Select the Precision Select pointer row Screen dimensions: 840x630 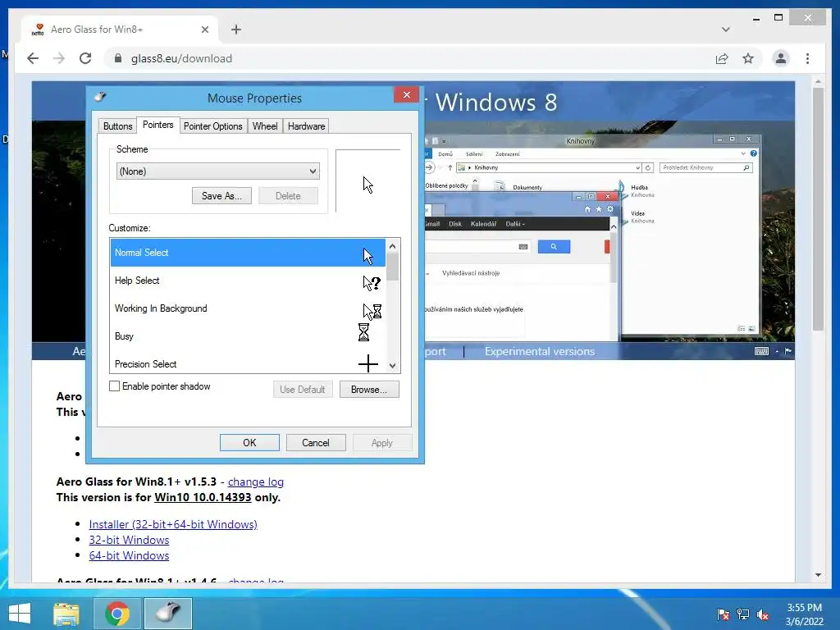click(248, 364)
